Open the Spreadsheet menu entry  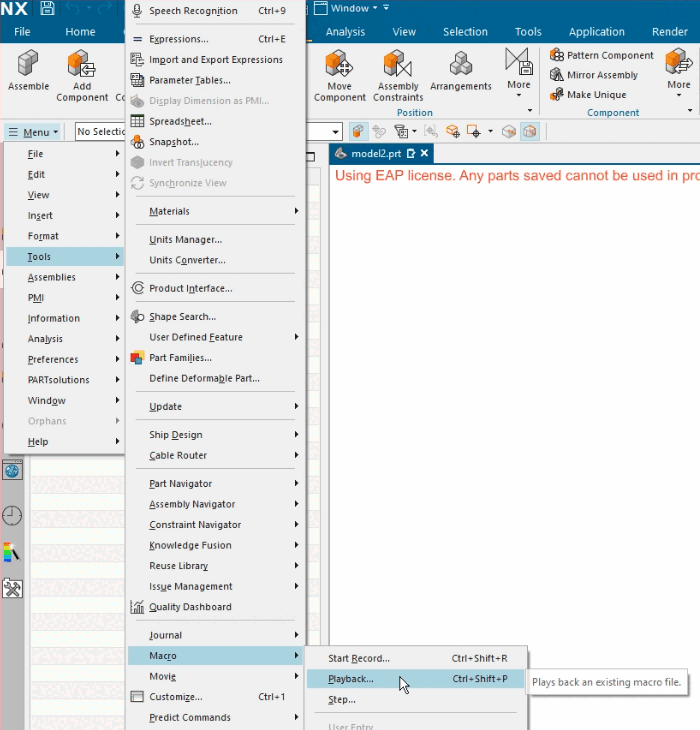click(x=215, y=121)
